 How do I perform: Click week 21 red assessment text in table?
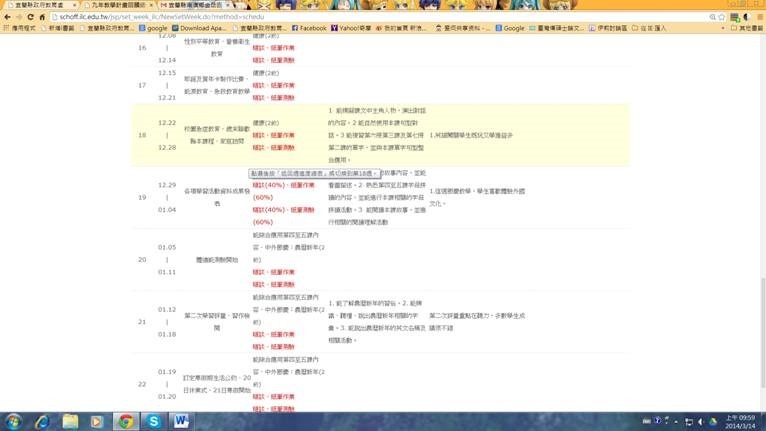(273, 335)
